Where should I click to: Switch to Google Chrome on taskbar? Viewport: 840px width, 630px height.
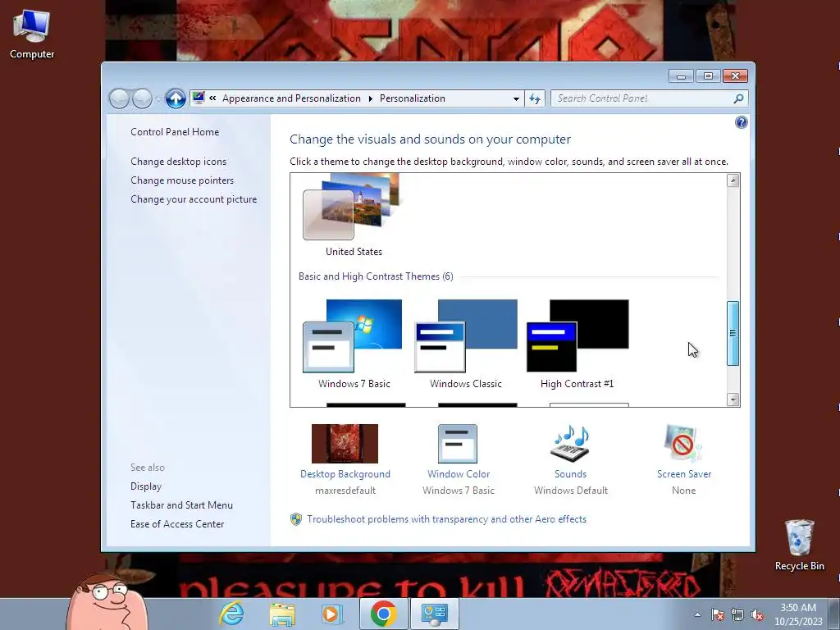[x=383, y=614]
